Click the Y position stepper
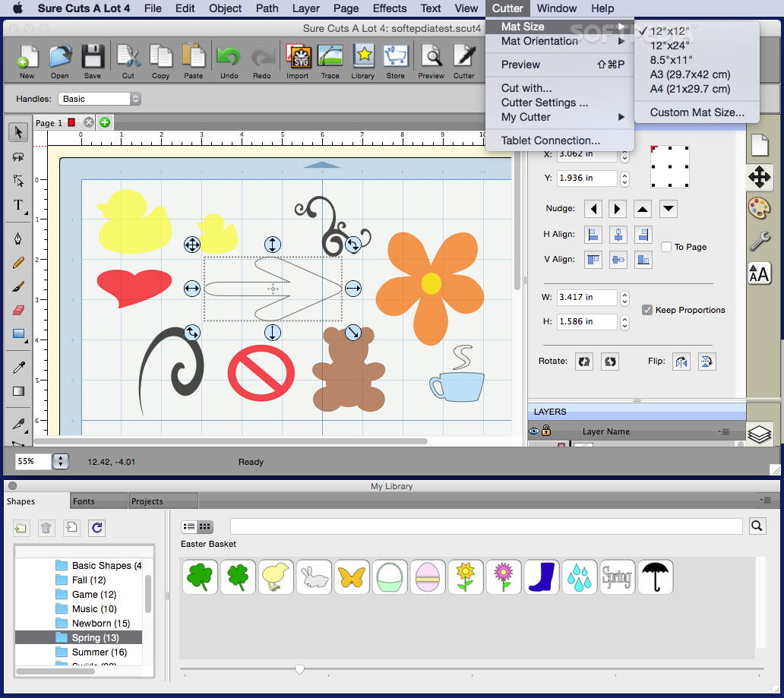This screenshot has height=698, width=784. [624, 178]
